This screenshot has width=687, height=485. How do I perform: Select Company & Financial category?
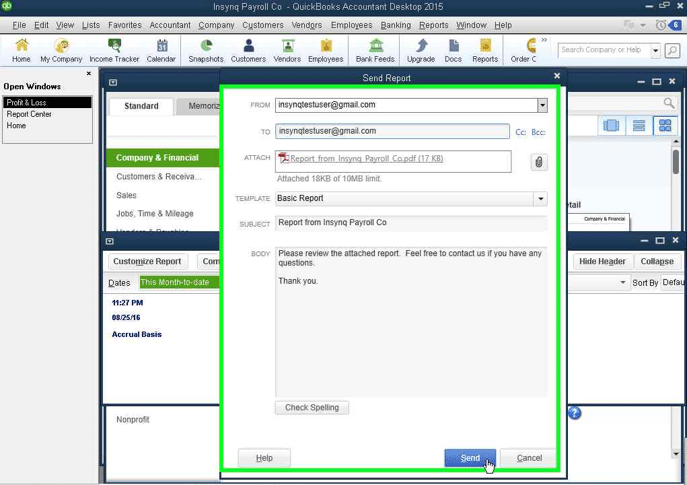click(x=163, y=158)
